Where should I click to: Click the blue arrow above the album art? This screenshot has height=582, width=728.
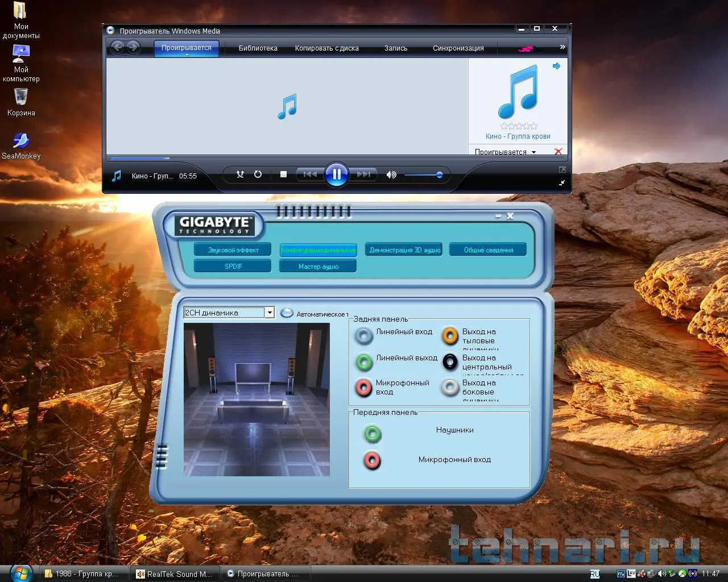556,66
